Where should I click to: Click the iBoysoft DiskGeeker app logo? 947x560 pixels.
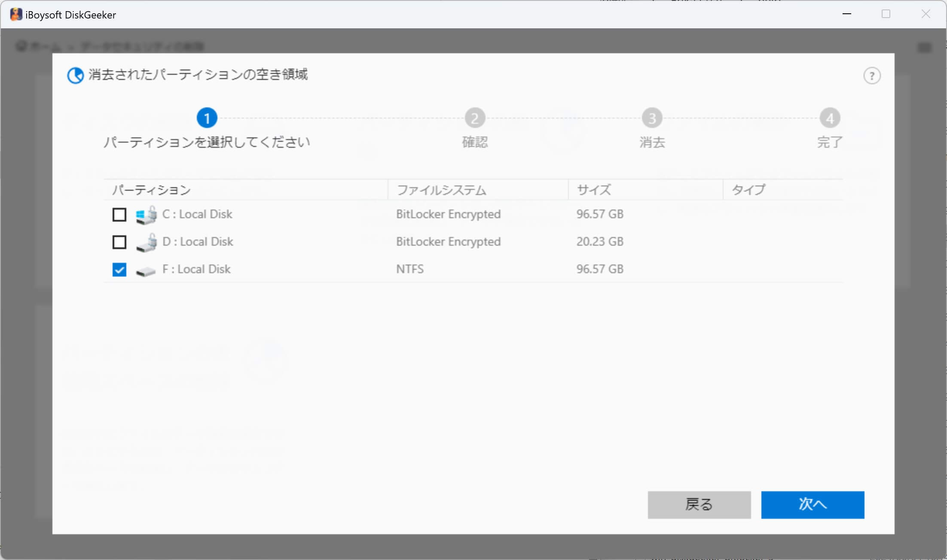click(16, 15)
